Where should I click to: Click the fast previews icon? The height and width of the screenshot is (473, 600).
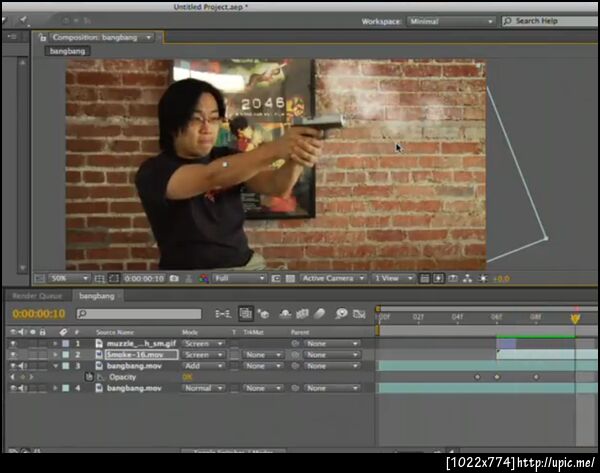[439, 279]
